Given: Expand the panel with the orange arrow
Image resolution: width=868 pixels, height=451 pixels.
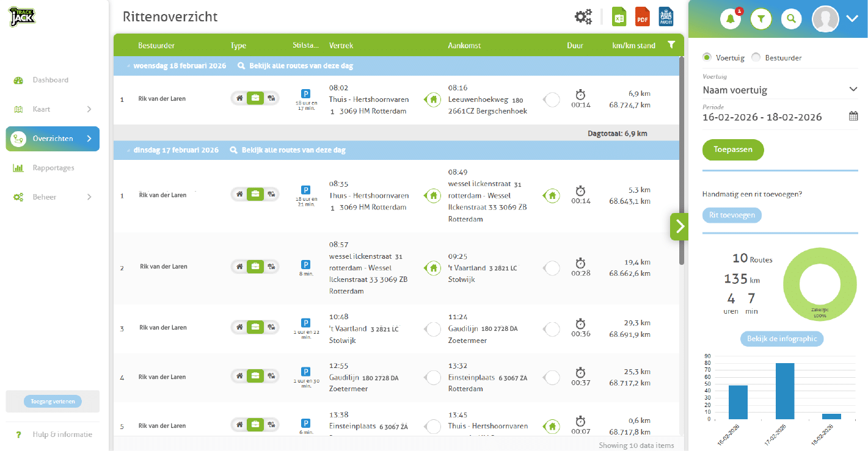Looking at the screenshot, I should (x=679, y=226).
